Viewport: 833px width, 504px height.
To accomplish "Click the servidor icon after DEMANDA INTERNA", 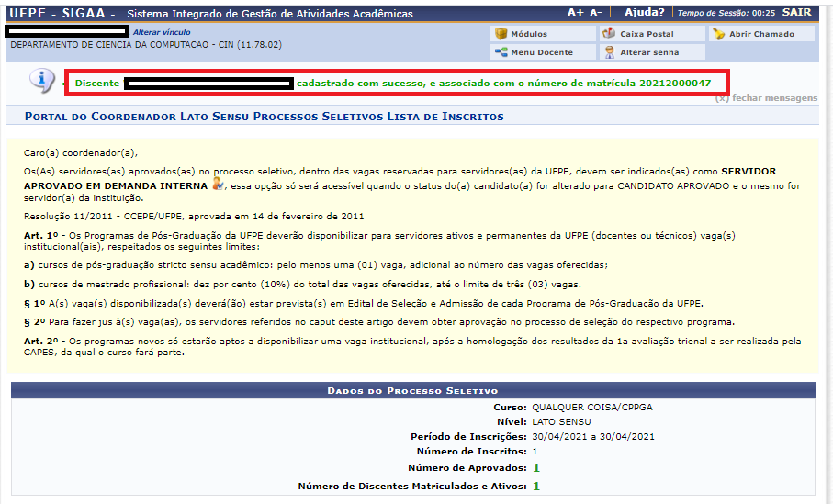I will [x=217, y=185].
